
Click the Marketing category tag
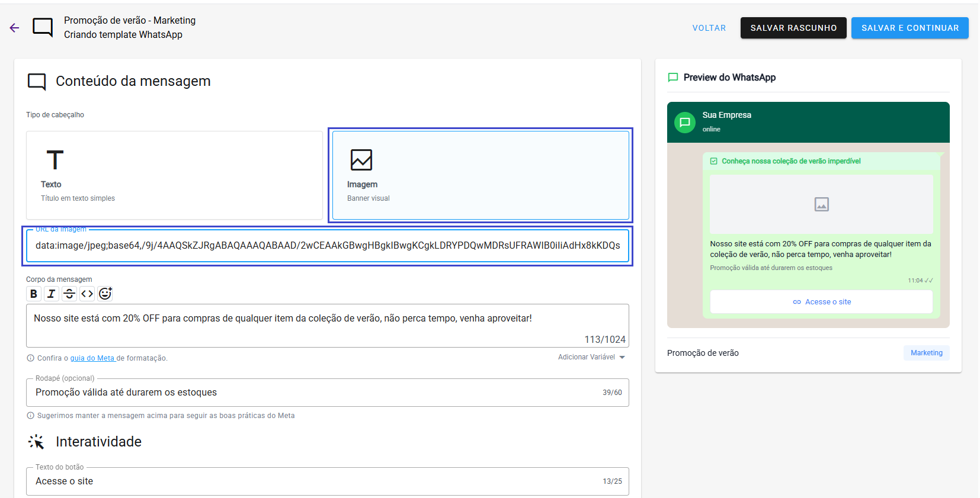tap(926, 353)
